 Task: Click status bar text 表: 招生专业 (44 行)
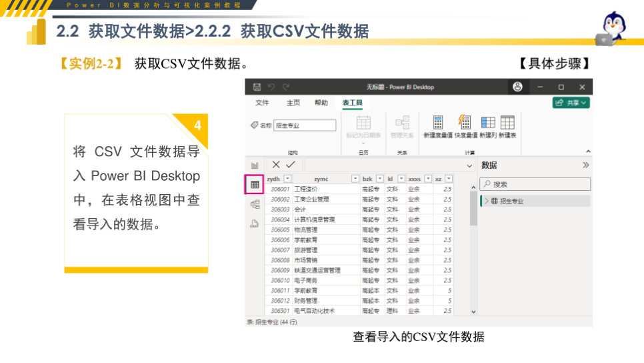[x=272, y=322]
